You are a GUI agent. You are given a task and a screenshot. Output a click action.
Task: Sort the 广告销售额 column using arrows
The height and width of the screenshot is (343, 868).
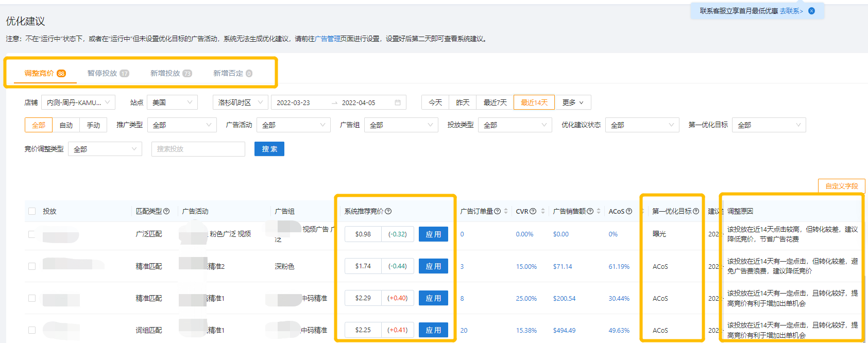click(599, 211)
